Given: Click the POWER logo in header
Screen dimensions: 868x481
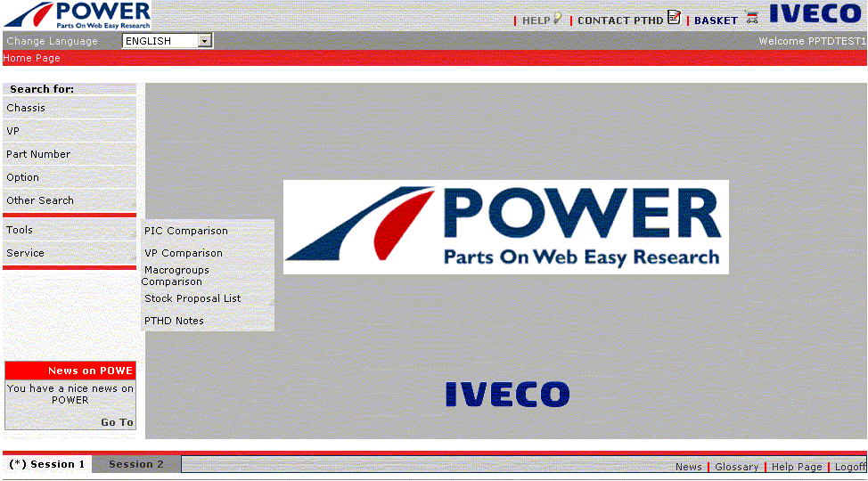Looking at the screenshot, I should pos(77,15).
